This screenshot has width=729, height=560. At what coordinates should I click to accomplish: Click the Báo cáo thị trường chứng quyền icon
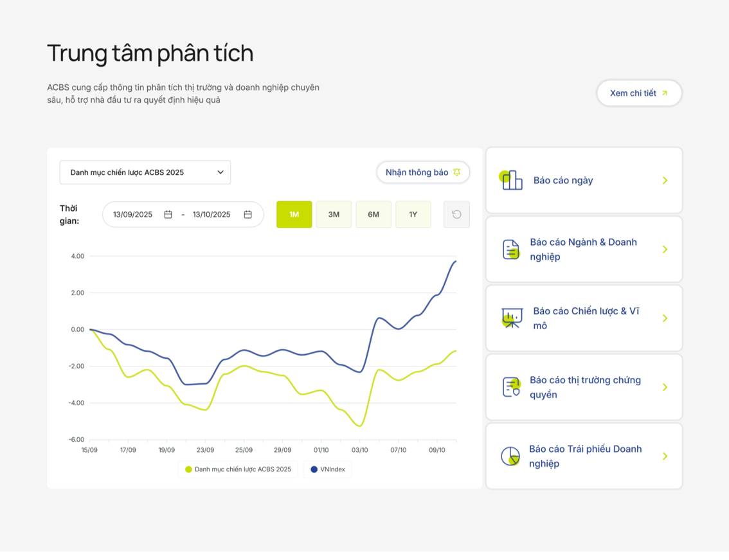[511, 387]
